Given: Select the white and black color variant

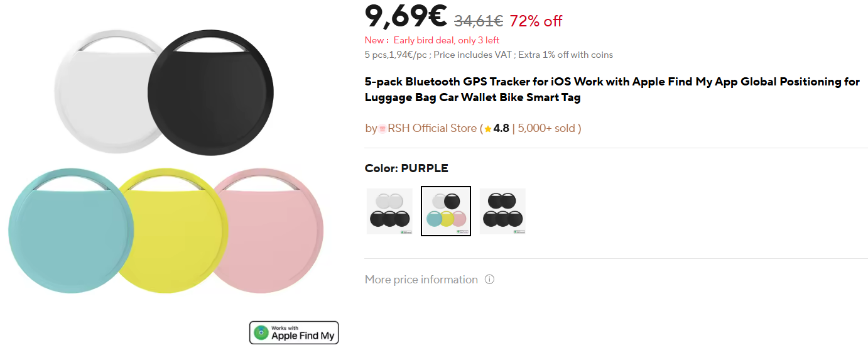Looking at the screenshot, I should (x=389, y=211).
